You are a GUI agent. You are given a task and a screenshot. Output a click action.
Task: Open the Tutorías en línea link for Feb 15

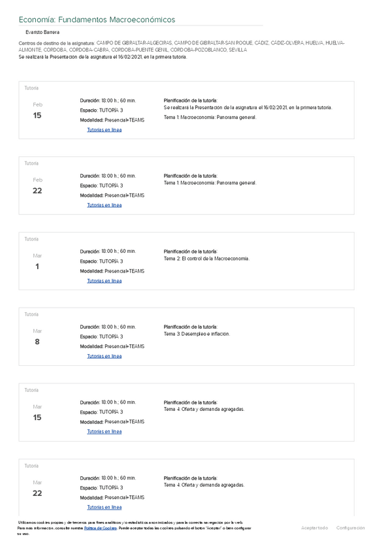(105, 130)
